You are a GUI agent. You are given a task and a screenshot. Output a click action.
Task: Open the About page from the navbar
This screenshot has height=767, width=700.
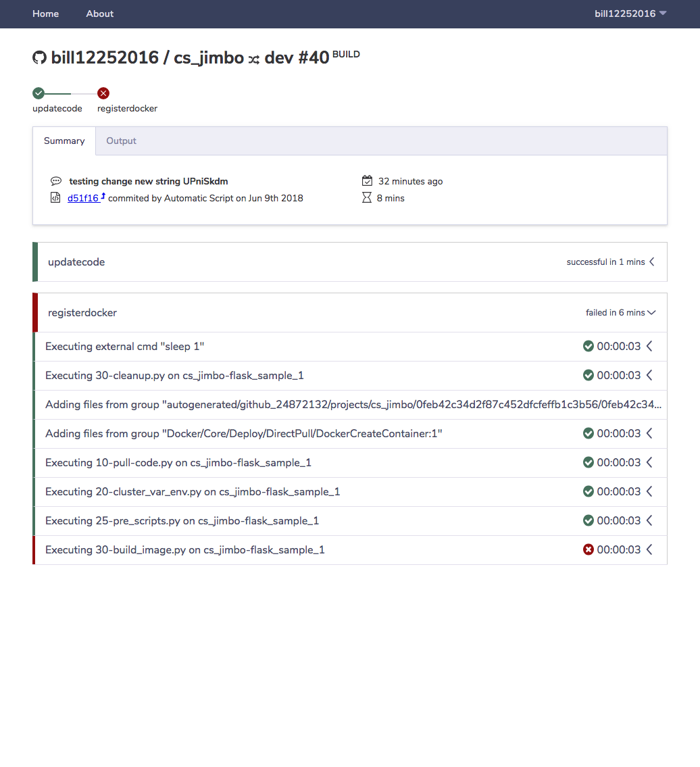pyautogui.click(x=99, y=14)
